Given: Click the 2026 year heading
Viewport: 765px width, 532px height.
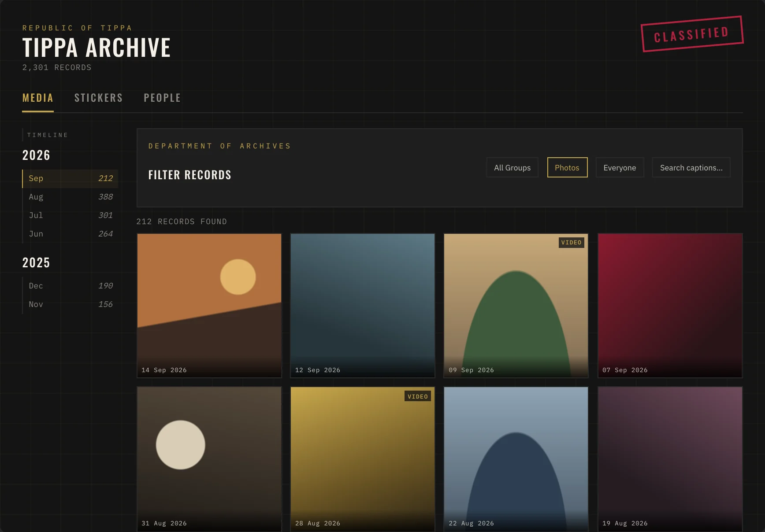Looking at the screenshot, I should pyautogui.click(x=36, y=155).
